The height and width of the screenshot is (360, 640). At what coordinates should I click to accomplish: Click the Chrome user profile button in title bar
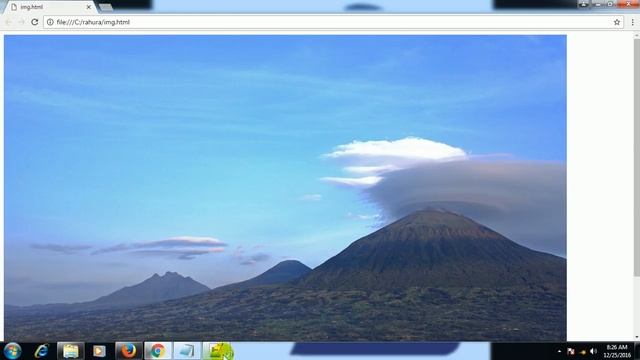[584, 4]
